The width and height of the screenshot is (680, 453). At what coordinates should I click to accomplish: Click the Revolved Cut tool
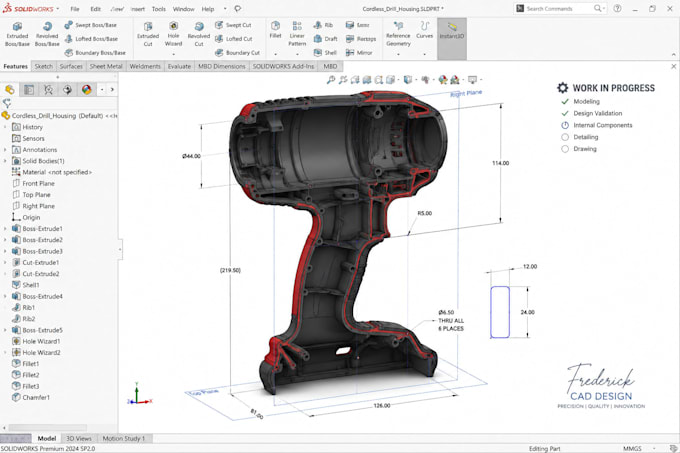point(199,34)
